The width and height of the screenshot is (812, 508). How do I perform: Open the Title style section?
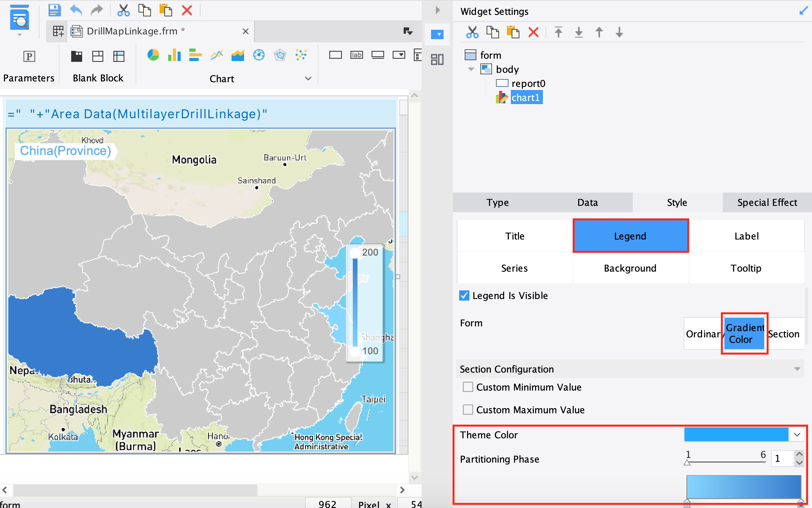[x=515, y=236]
